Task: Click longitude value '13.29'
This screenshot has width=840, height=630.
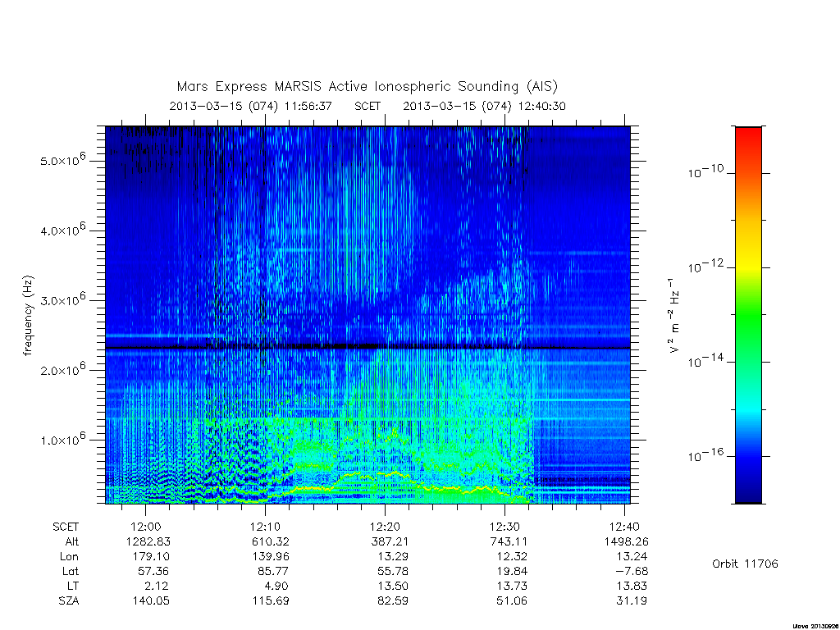Action: [x=393, y=557]
